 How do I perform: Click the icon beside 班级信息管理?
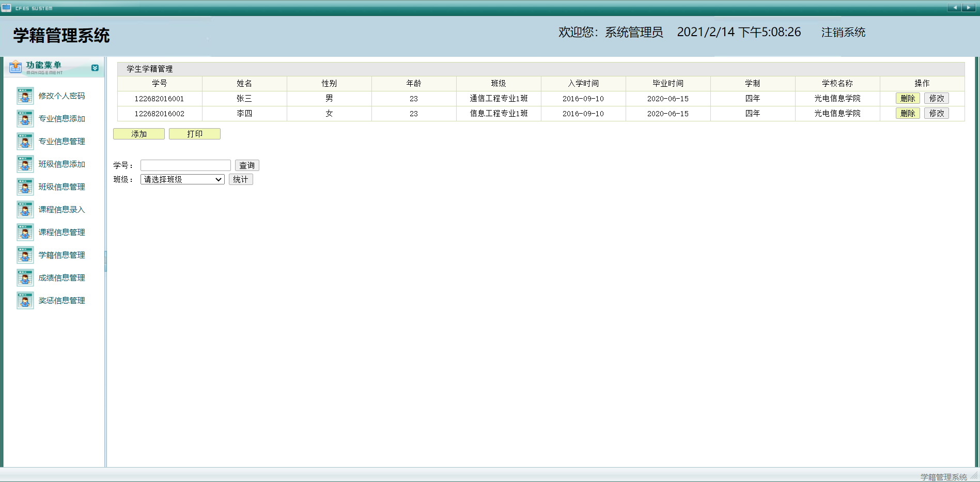coord(25,187)
